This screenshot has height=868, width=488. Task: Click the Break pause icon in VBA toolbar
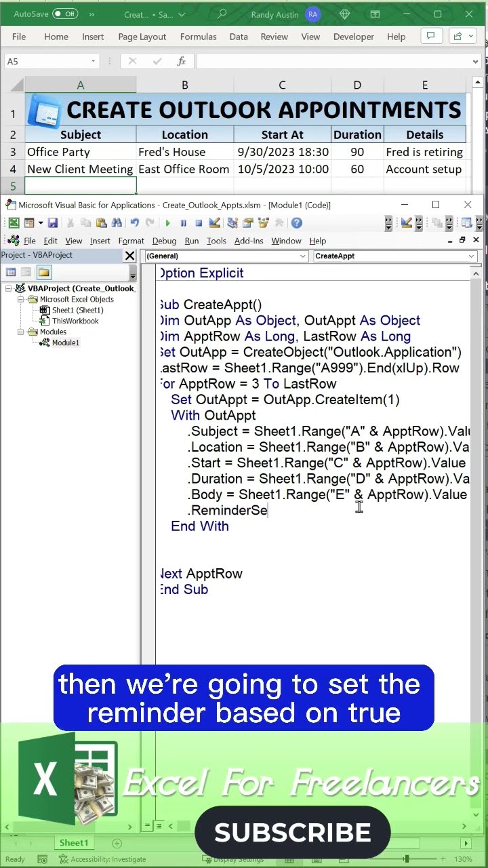click(x=183, y=223)
